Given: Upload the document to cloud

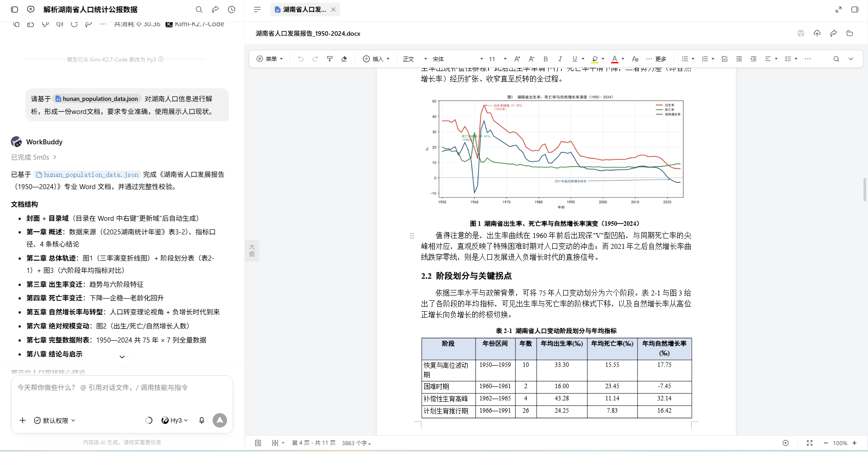Looking at the screenshot, I should (817, 33).
